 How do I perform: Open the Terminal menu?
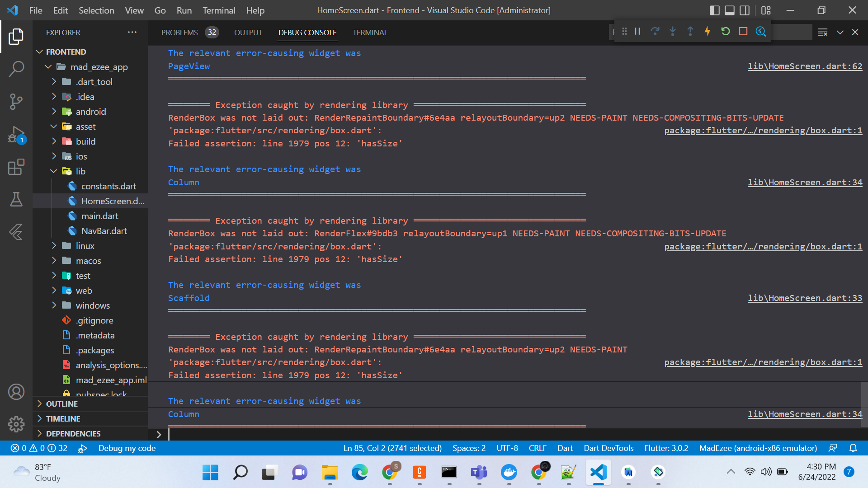pos(219,10)
